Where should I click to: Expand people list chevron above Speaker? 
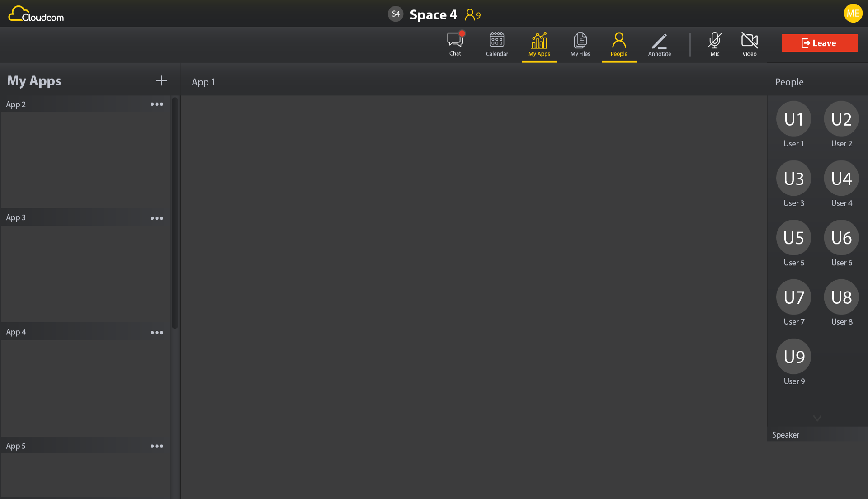pos(817,418)
